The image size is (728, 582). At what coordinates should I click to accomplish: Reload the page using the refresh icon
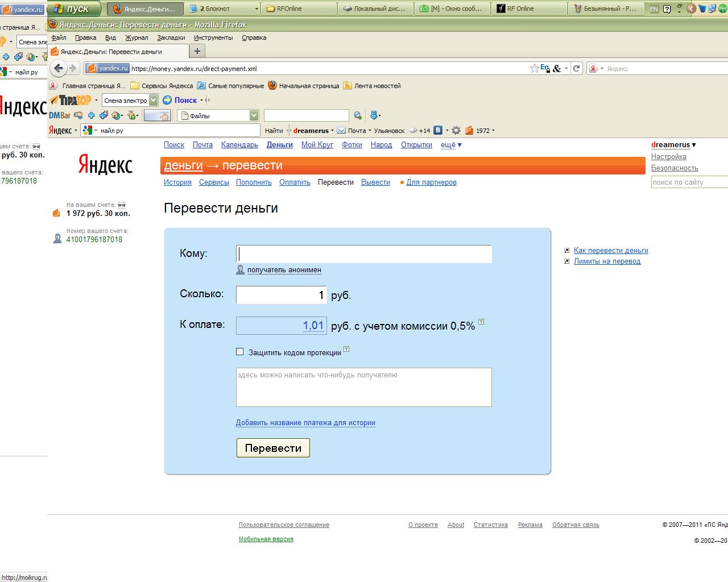coord(576,68)
